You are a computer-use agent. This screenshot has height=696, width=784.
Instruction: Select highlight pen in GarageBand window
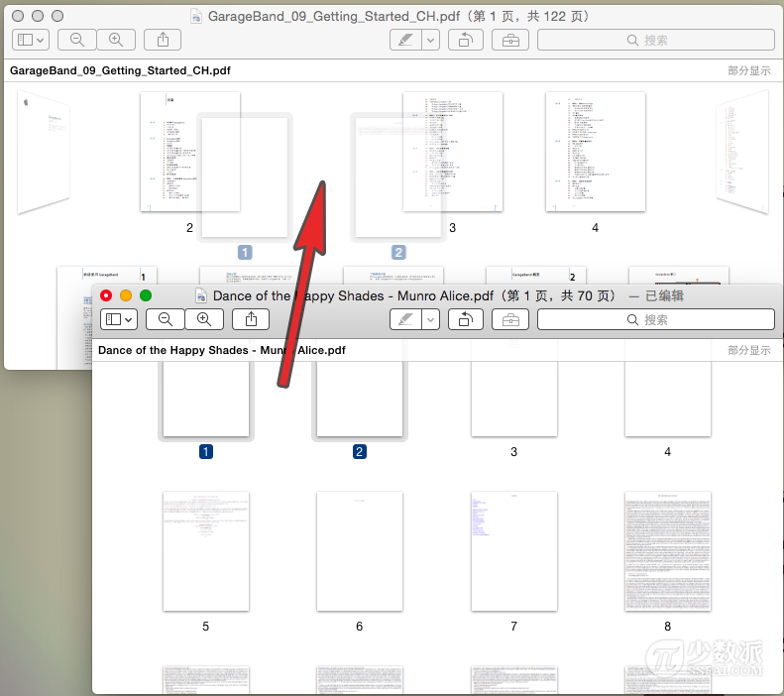405,40
